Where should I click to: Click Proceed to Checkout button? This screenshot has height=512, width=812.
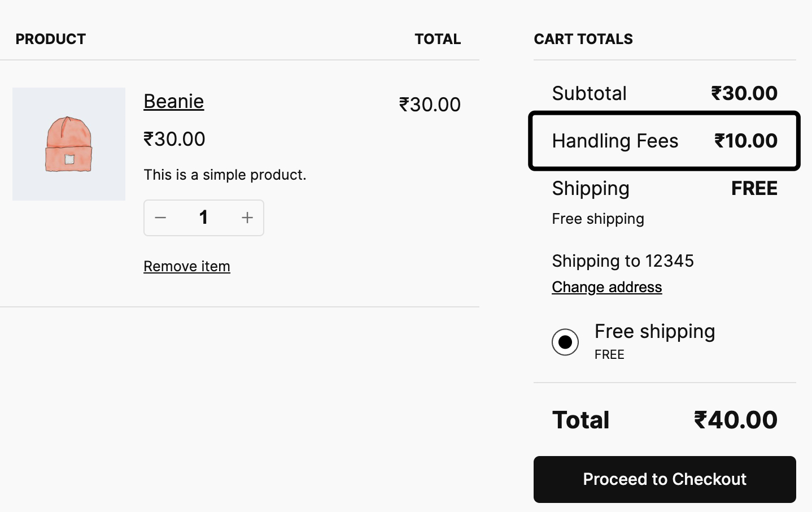click(x=665, y=479)
